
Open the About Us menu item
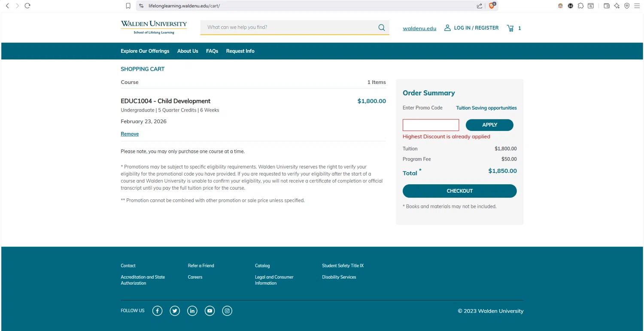188,51
